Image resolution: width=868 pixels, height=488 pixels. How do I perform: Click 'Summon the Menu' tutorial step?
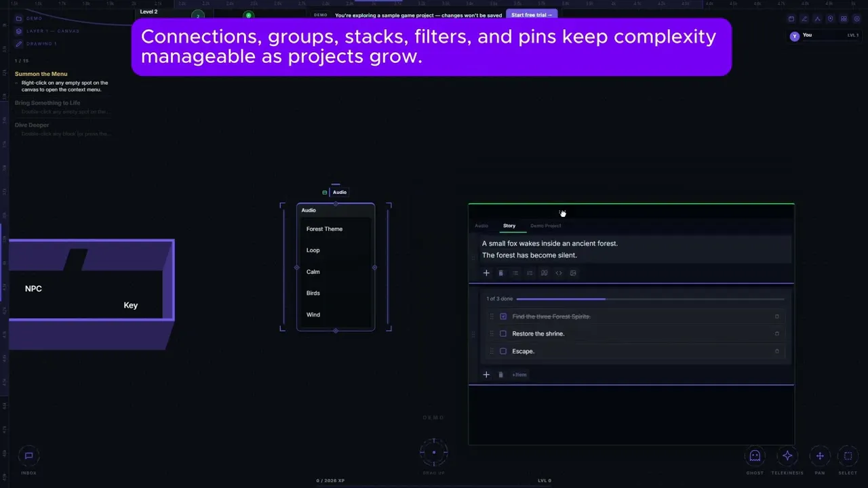pos(41,74)
